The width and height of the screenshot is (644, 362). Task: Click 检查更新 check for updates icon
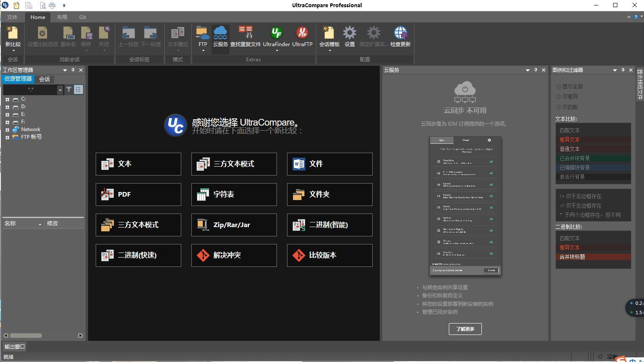[400, 34]
